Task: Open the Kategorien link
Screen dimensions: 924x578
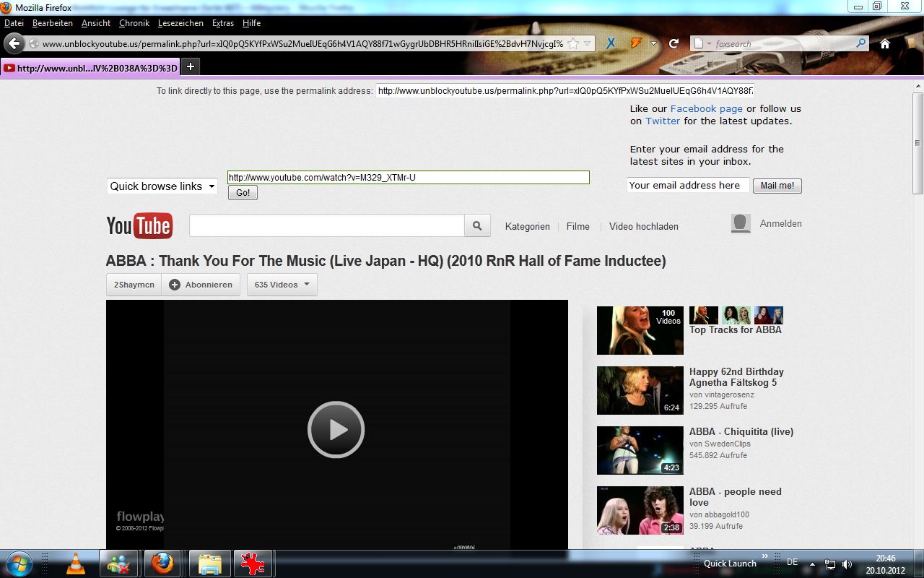Action: coord(527,226)
